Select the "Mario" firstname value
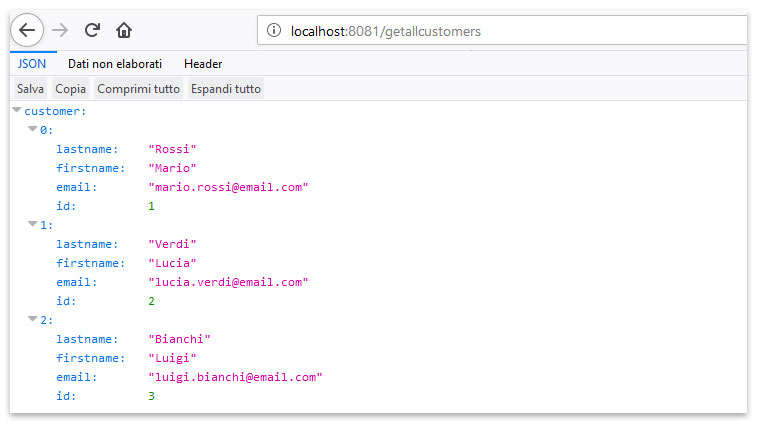Viewport: 757px width, 423px height. tap(172, 168)
